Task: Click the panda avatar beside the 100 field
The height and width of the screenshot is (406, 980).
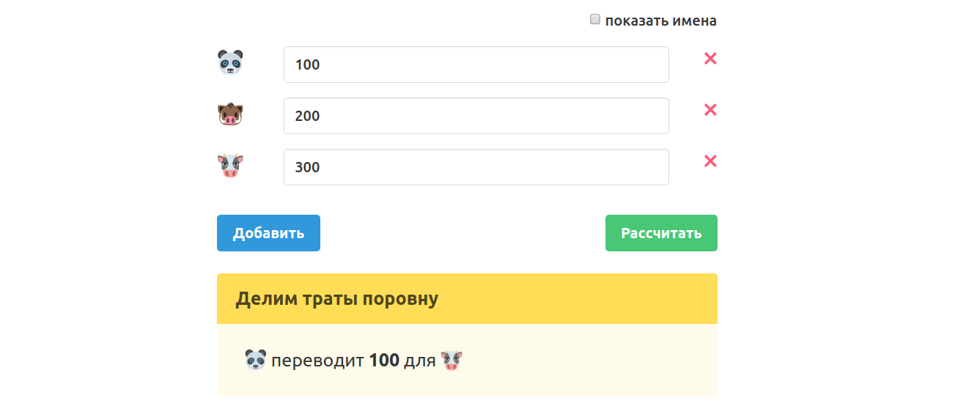Action: pos(230,62)
